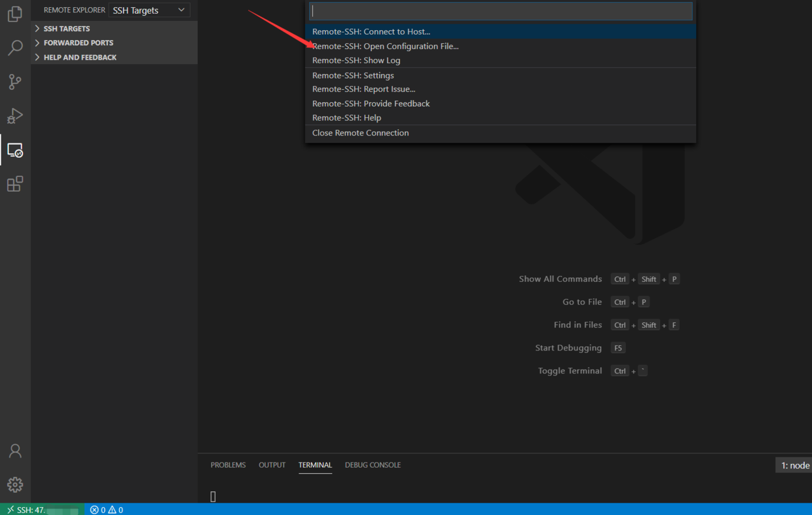Open the Source Control view icon
This screenshot has width=812, height=515.
(15, 82)
